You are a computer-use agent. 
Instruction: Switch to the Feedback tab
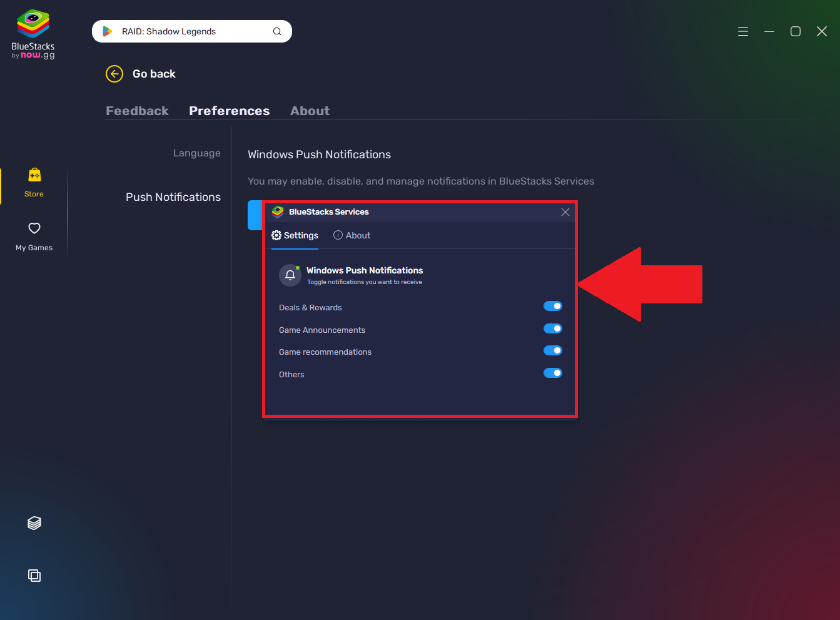point(137,111)
